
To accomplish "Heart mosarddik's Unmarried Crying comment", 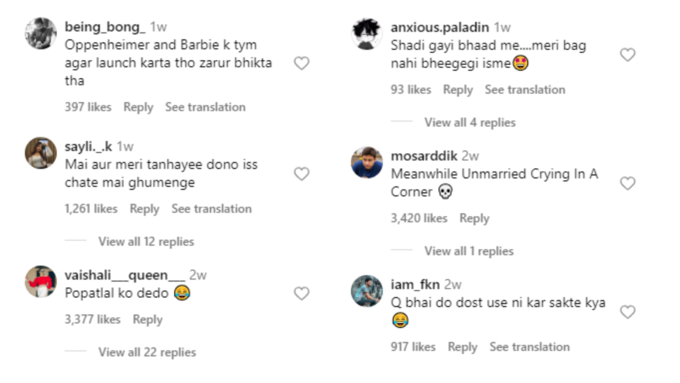I will (628, 183).
